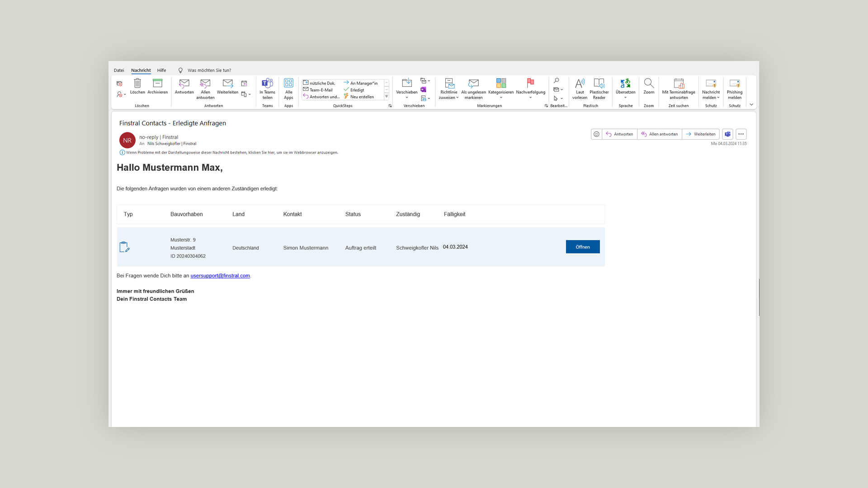Expand the Kategorisieren dropdown
This screenshot has width=868, height=488.
click(x=501, y=98)
